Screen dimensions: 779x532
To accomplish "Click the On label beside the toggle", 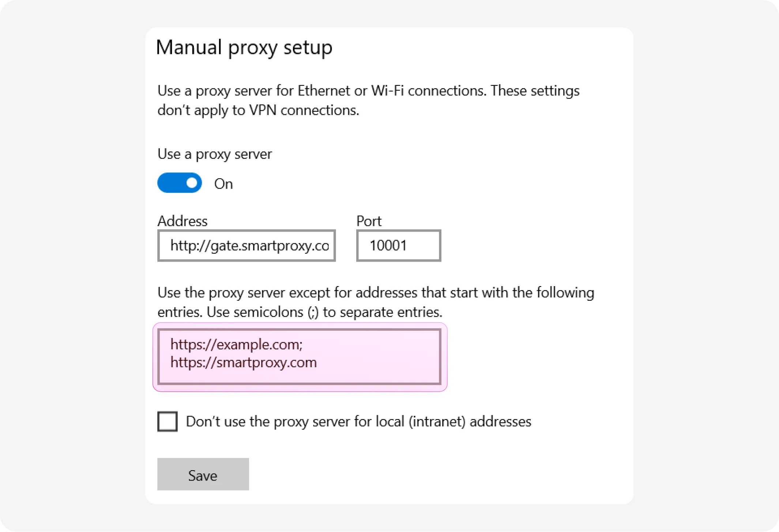I will click(x=223, y=184).
